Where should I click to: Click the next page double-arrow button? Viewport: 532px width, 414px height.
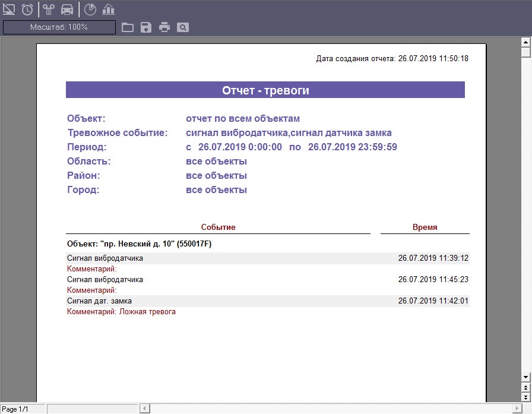tap(525, 396)
